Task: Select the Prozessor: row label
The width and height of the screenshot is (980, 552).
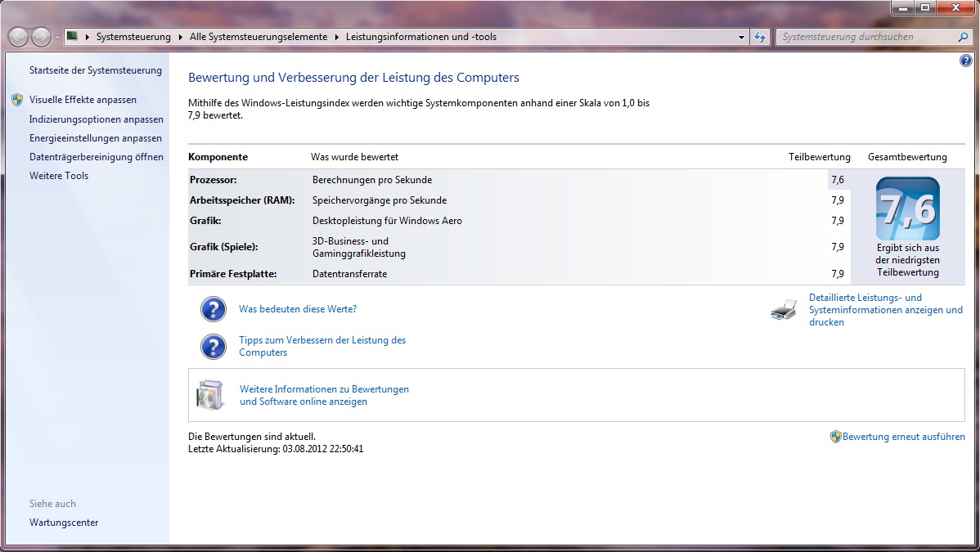Action: pos(214,180)
